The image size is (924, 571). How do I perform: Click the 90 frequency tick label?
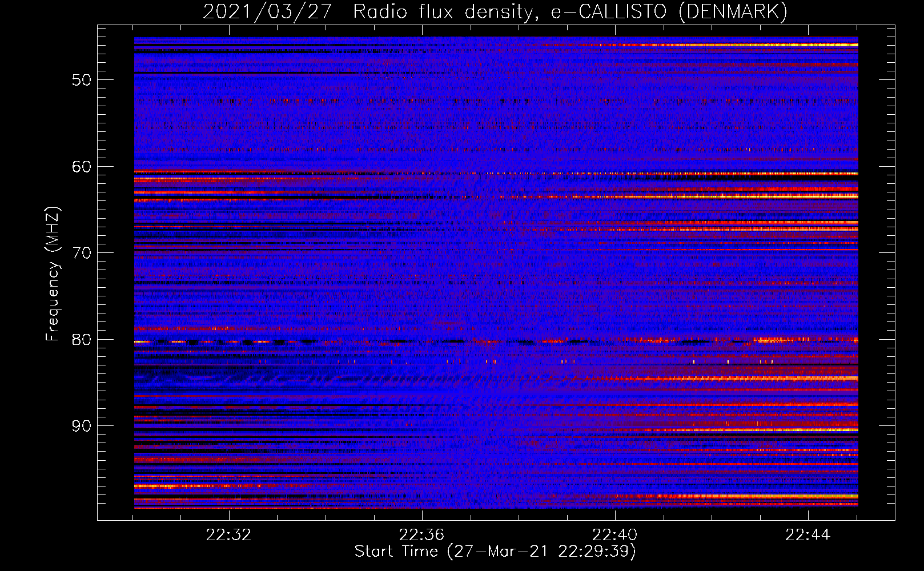81,426
